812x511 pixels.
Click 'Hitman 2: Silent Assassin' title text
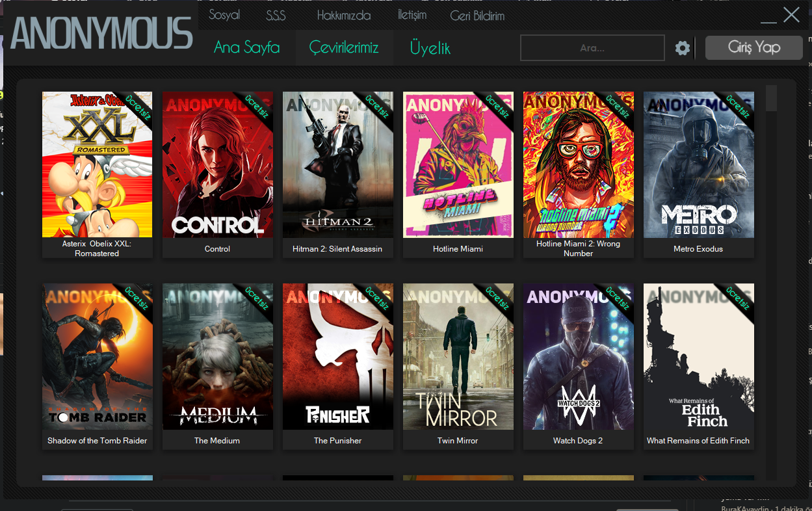(337, 249)
